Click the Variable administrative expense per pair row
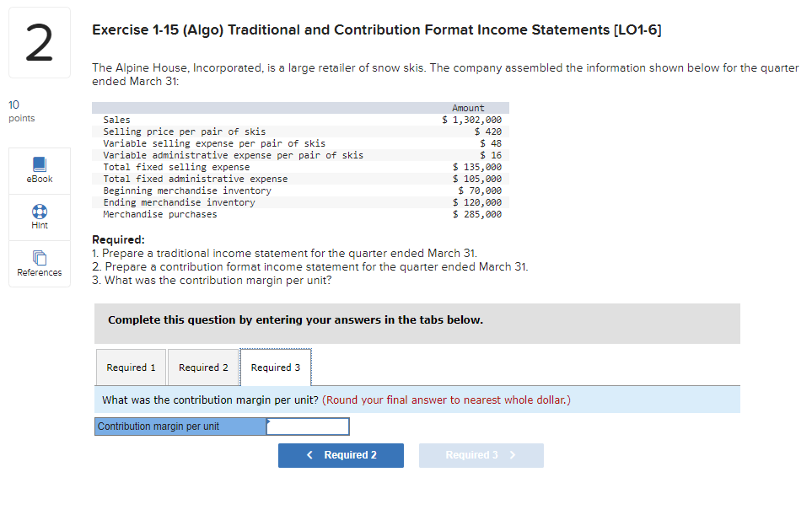This screenshot has width=812, height=515. coord(300,155)
